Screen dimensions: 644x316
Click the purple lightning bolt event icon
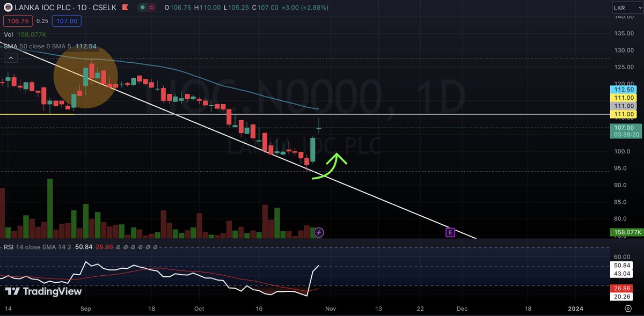[319, 232]
